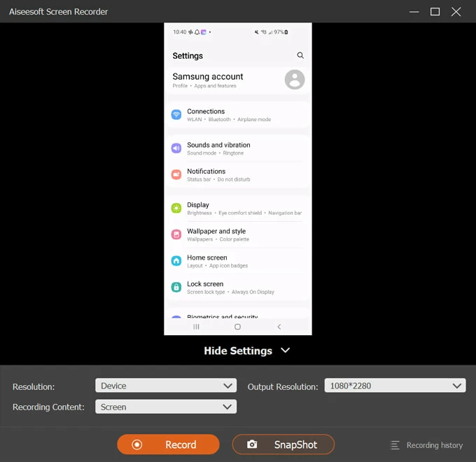The width and height of the screenshot is (476, 462).
Task: Click the search magnifier in phone Settings
Action: pyautogui.click(x=300, y=55)
